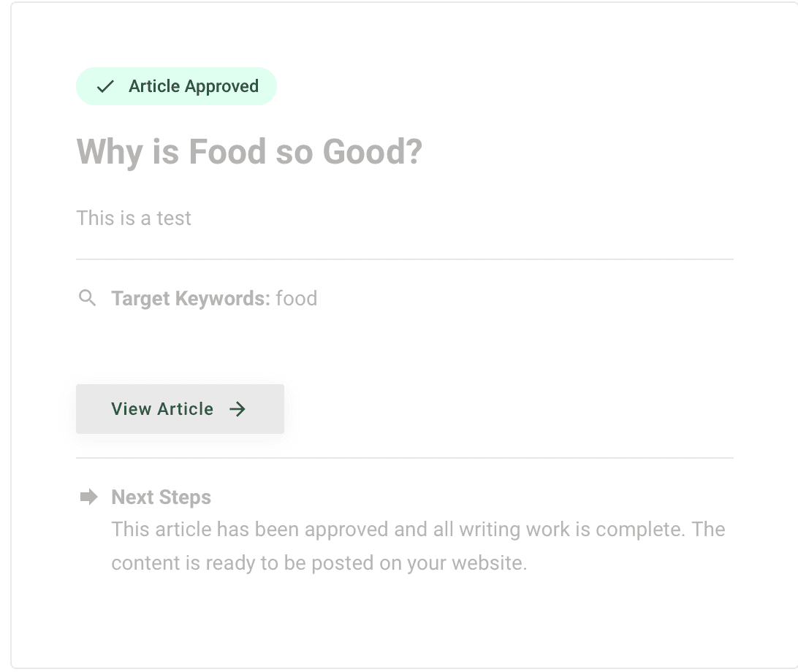
Task: Click the sentence starting "This article has been approved"
Action: [417, 529]
